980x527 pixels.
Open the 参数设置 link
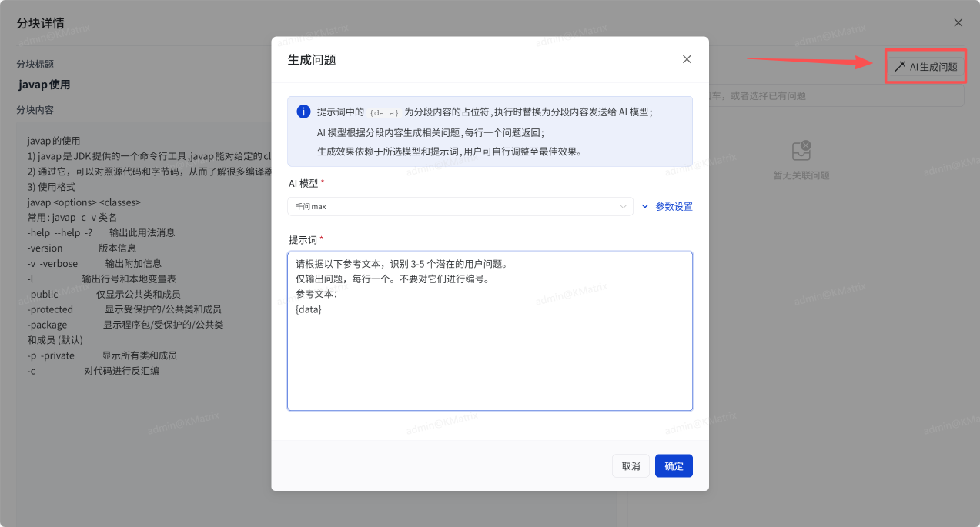click(674, 206)
